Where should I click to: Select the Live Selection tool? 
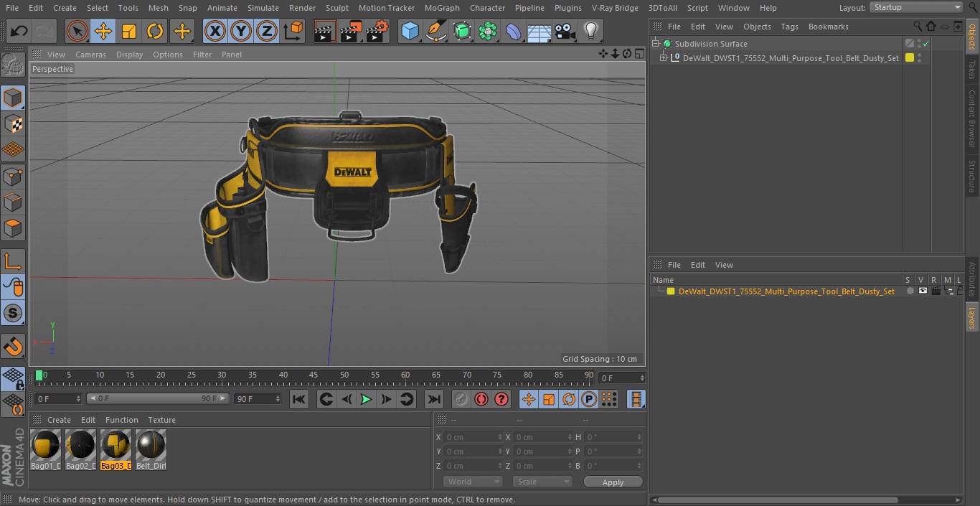(x=77, y=31)
